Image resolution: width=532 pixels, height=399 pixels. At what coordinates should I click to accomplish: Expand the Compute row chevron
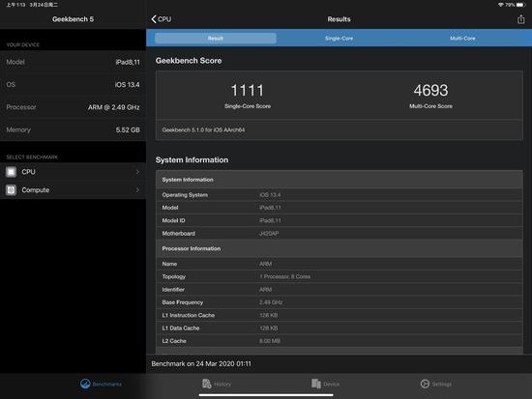137,190
